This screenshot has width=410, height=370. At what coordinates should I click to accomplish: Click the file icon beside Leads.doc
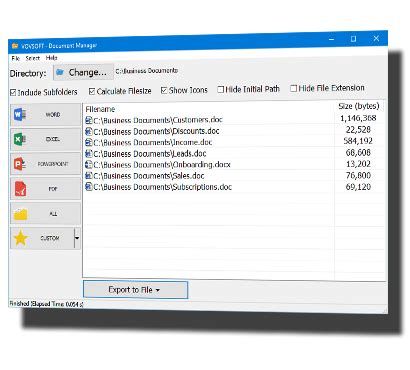point(89,154)
